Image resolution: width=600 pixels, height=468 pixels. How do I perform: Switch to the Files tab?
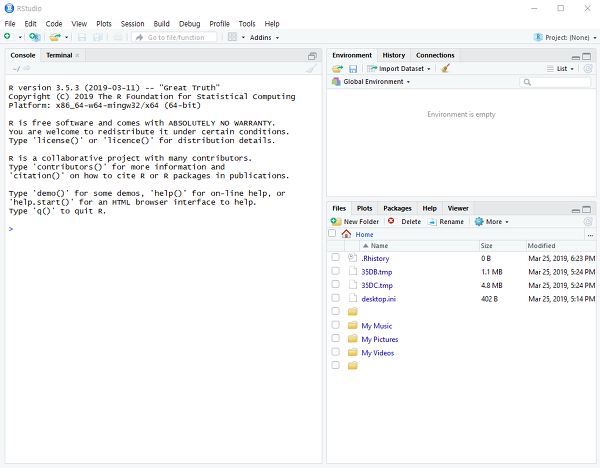coord(339,208)
